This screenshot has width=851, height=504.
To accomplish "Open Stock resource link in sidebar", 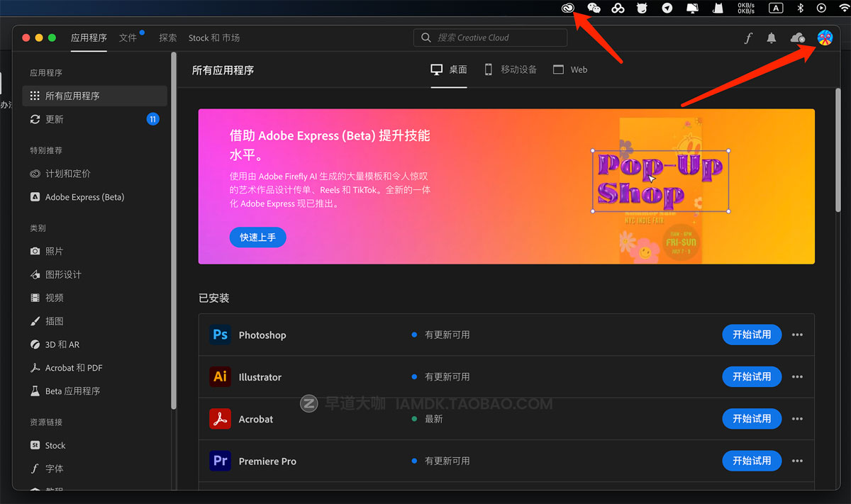I will point(95,445).
